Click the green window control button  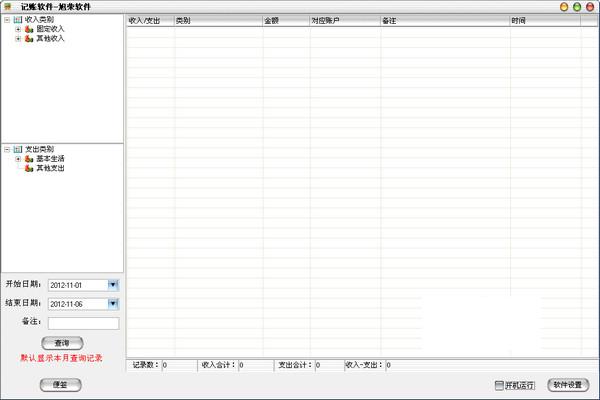(x=577, y=7)
